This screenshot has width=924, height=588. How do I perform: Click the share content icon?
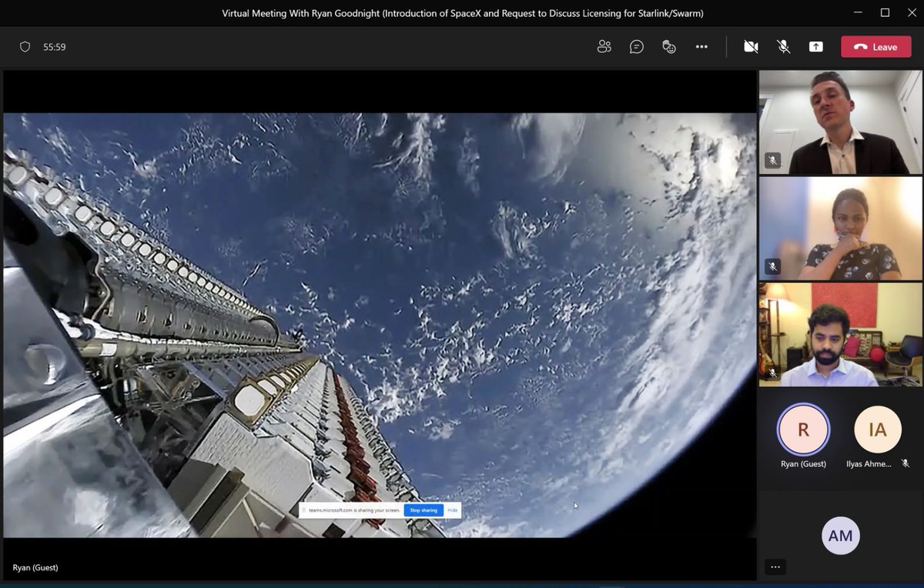coord(815,47)
